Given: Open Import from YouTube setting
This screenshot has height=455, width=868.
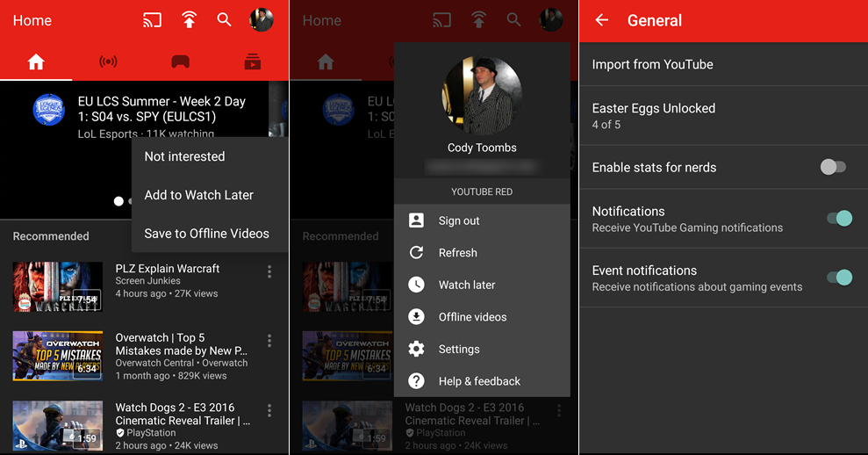Looking at the screenshot, I should [x=723, y=64].
